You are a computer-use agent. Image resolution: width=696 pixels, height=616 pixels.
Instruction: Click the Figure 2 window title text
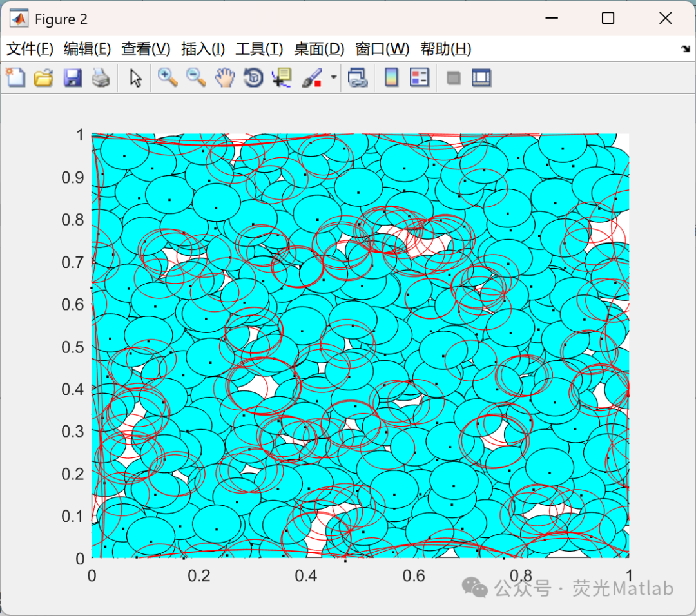pos(61,19)
